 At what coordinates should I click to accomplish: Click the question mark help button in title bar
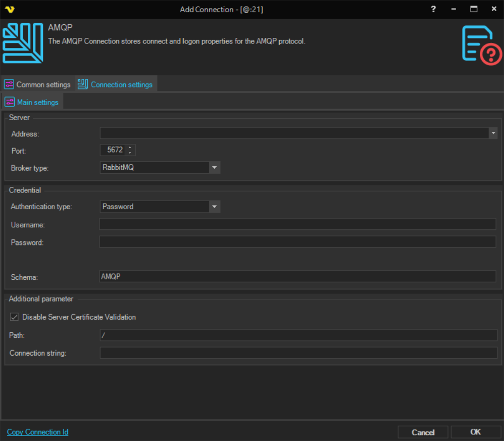pos(433,9)
